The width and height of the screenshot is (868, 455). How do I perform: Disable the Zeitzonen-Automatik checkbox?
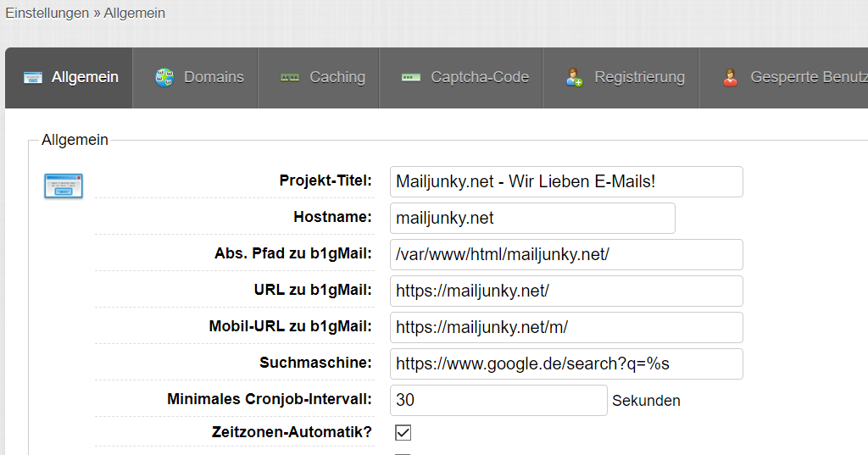click(403, 433)
